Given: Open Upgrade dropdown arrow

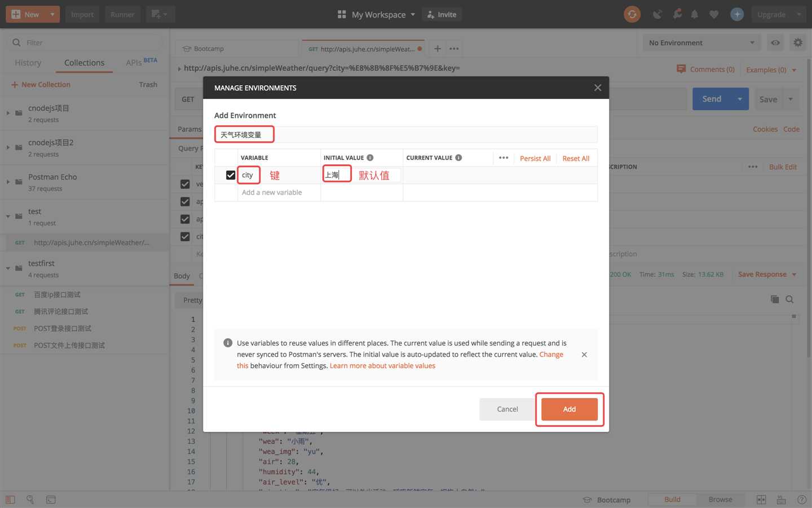Looking at the screenshot, I should tap(798, 14).
